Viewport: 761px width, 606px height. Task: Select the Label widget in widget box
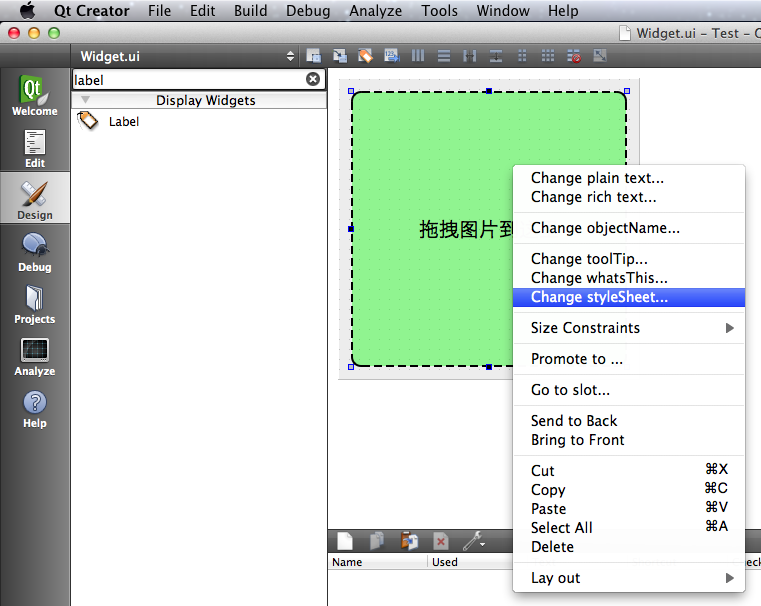click(x=123, y=121)
